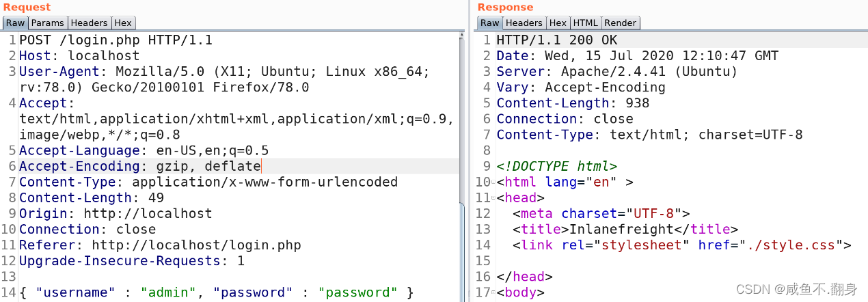Open the Request Headers tab
Image resolution: width=868 pixels, height=302 pixels.
tap(89, 23)
